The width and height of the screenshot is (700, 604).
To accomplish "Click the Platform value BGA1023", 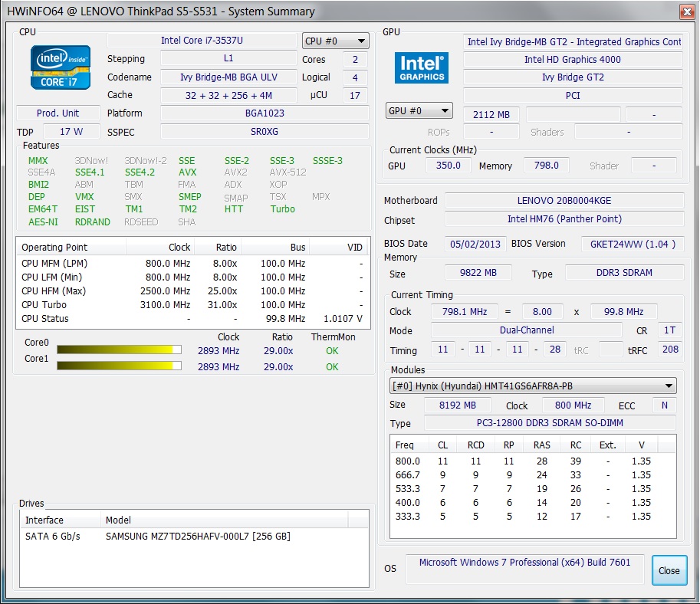I will 265,113.
